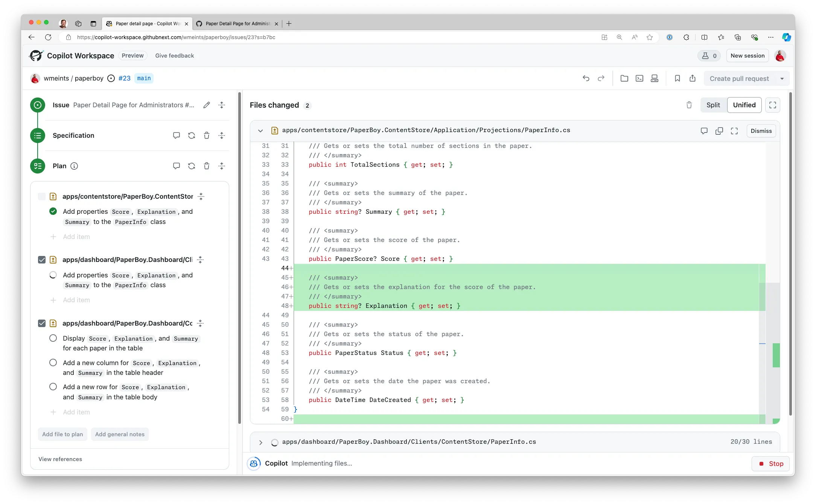
Task: Discard all changed files trash icon
Action: click(689, 105)
